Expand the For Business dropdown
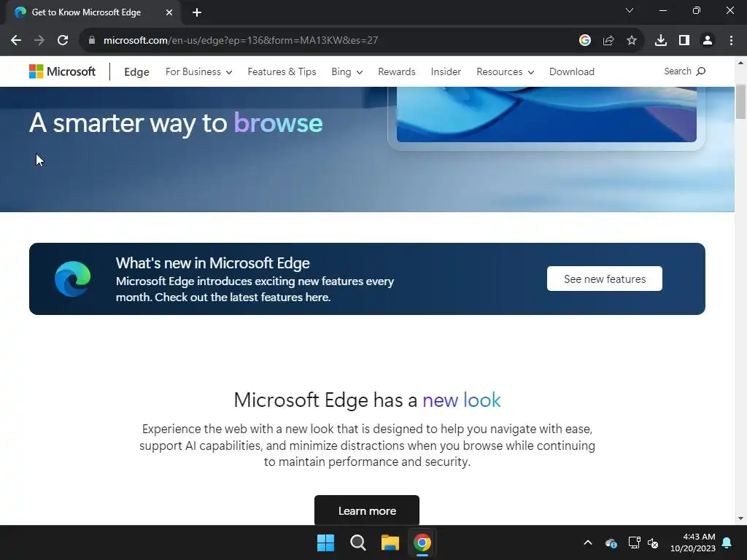 pyautogui.click(x=198, y=72)
